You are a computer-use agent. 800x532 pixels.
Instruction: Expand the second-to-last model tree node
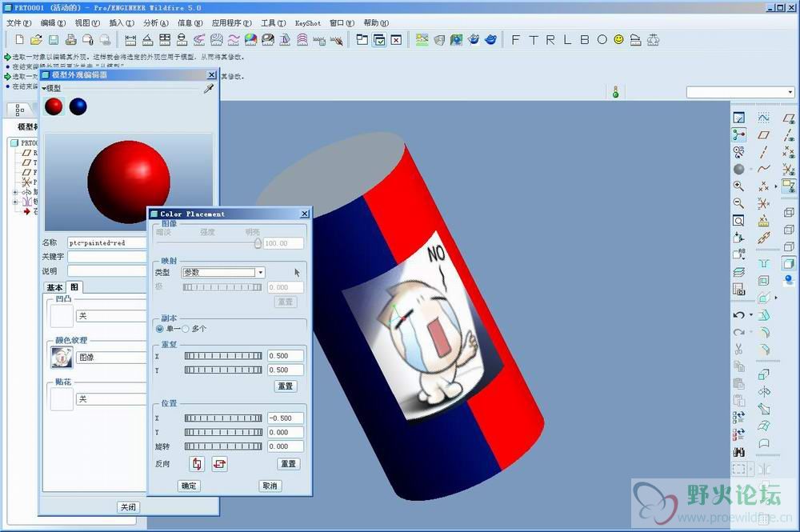pos(15,202)
